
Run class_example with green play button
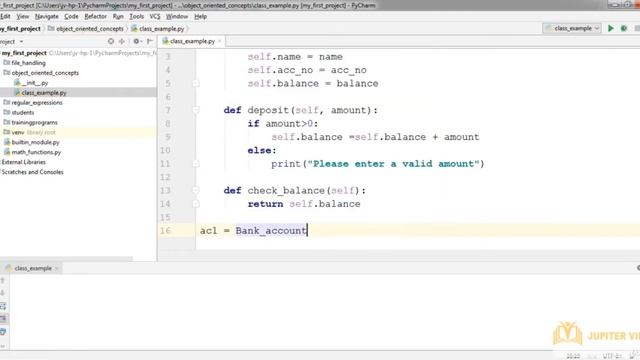pyautogui.click(x=611, y=28)
